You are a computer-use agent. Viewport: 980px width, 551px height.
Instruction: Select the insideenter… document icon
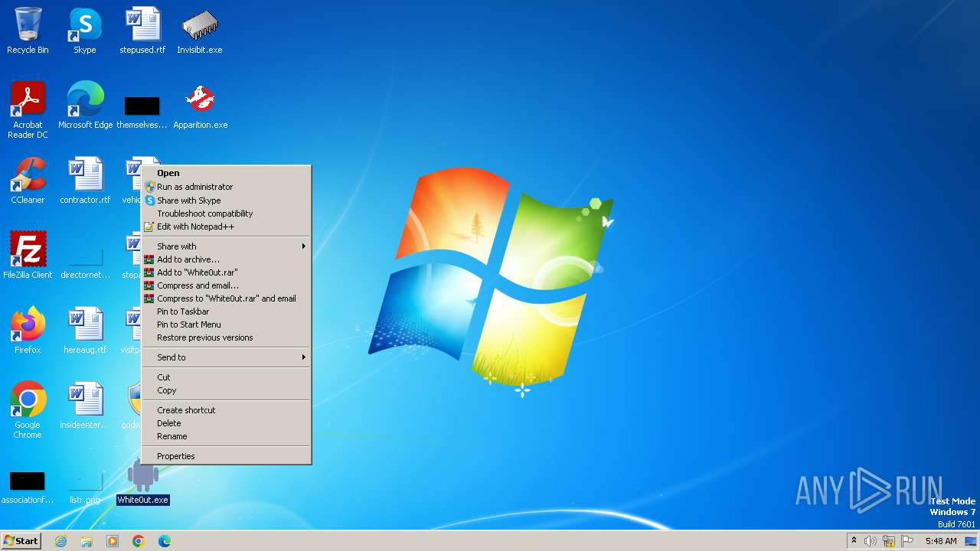tap(85, 406)
